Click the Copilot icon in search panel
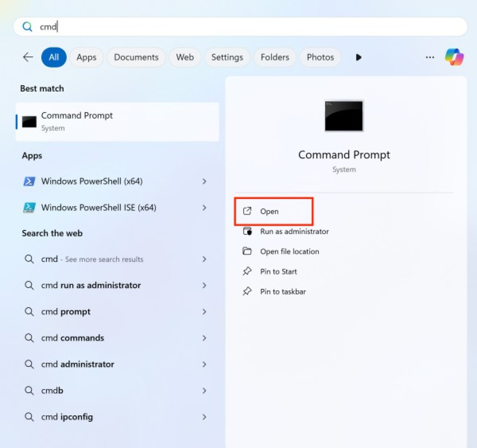This screenshot has width=477, height=448. 454,57
